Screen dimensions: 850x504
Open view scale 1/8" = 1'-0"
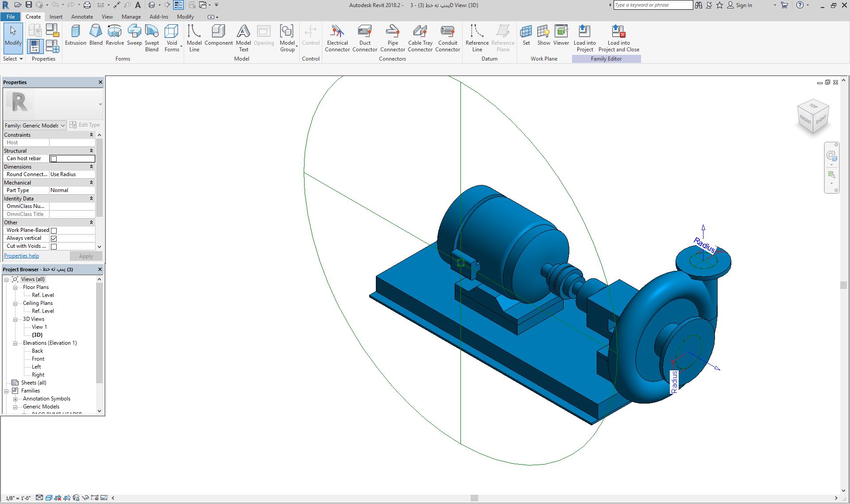[18, 498]
